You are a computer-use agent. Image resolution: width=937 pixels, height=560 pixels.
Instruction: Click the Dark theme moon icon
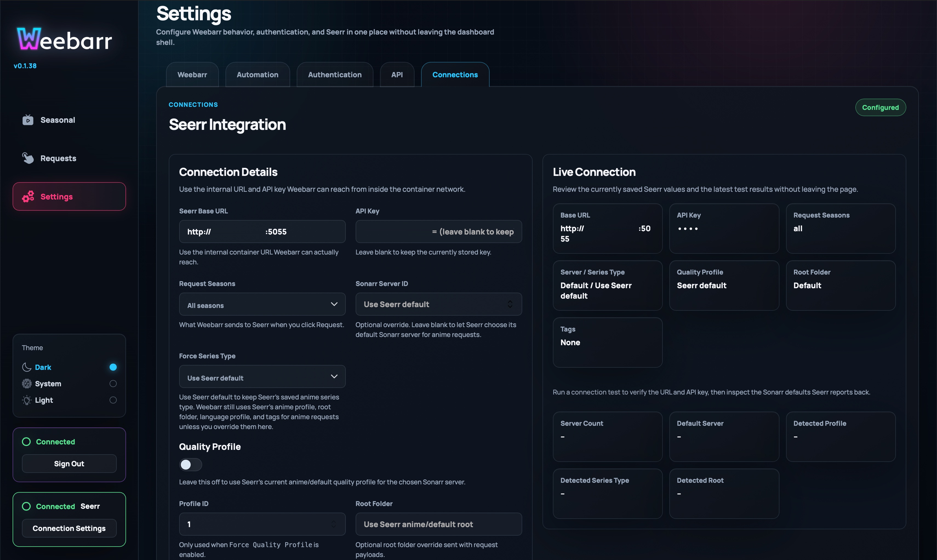pos(26,367)
